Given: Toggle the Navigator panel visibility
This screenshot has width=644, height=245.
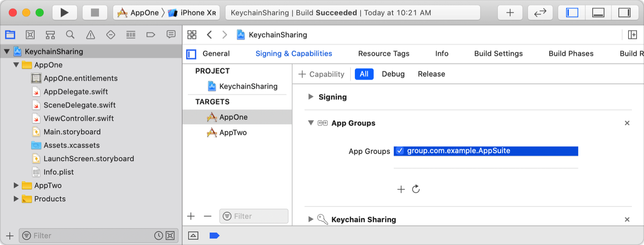Looking at the screenshot, I should click(x=572, y=13).
